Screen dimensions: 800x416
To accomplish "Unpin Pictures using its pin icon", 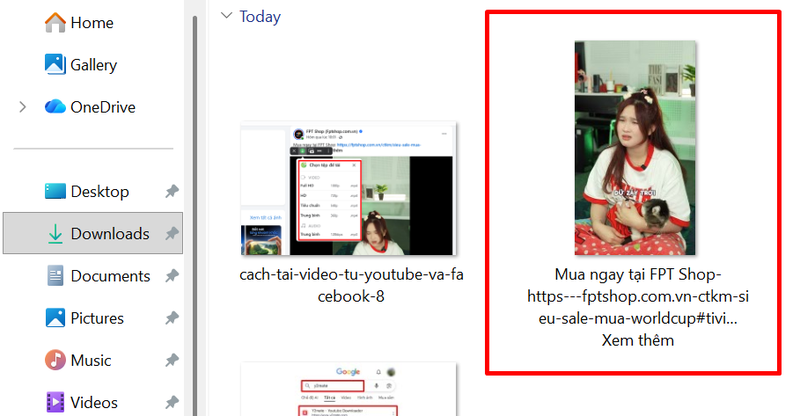I will [x=172, y=318].
